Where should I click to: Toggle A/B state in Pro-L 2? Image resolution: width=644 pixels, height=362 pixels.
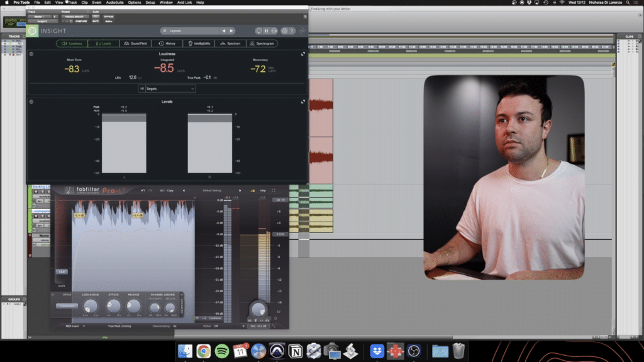pos(162,191)
